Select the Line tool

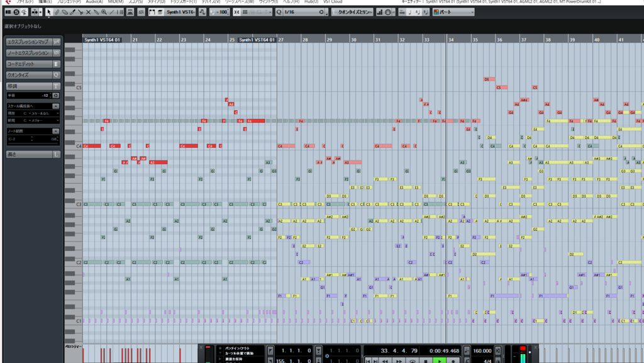(112, 13)
